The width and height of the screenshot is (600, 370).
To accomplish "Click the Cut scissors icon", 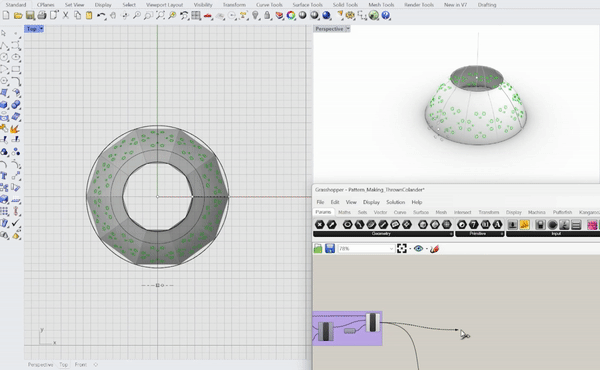I will pyautogui.click(x=65, y=16).
